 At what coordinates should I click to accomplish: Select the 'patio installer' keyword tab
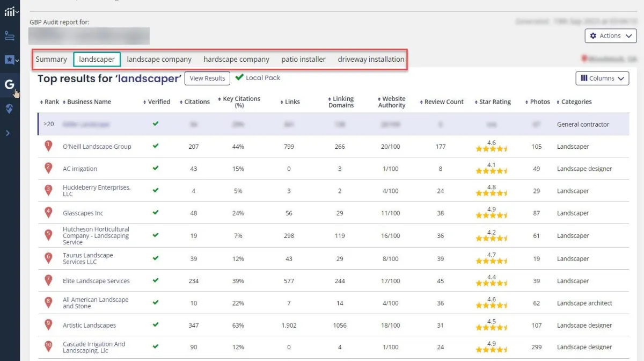pos(303,60)
